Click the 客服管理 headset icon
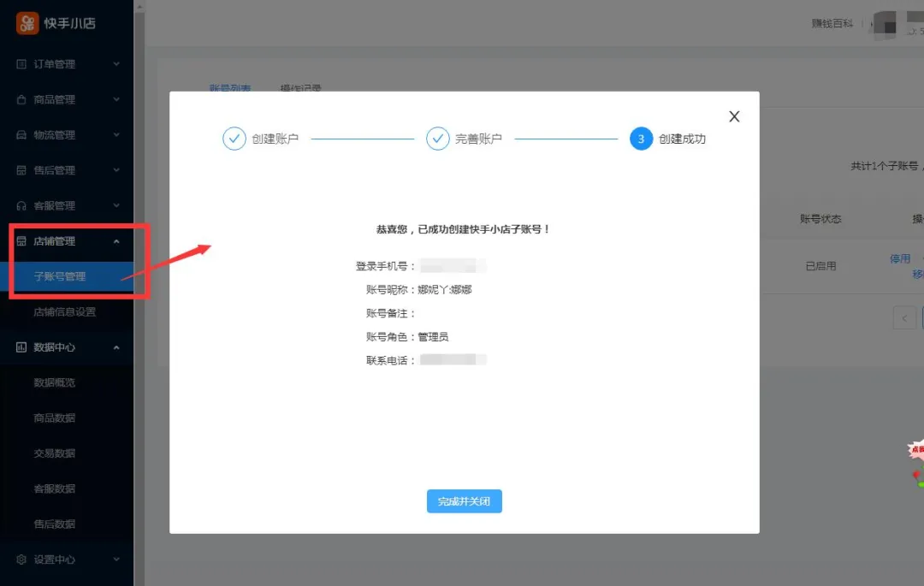 pyautogui.click(x=21, y=205)
